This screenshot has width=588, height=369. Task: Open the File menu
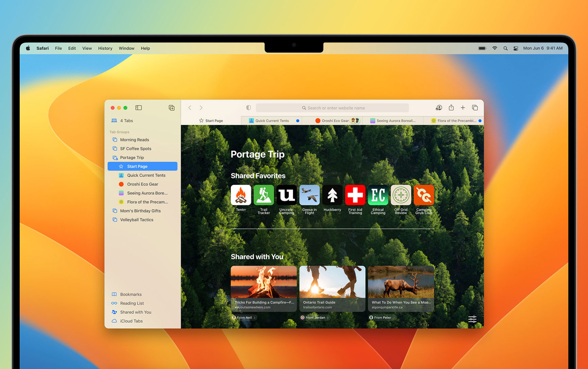click(x=58, y=48)
